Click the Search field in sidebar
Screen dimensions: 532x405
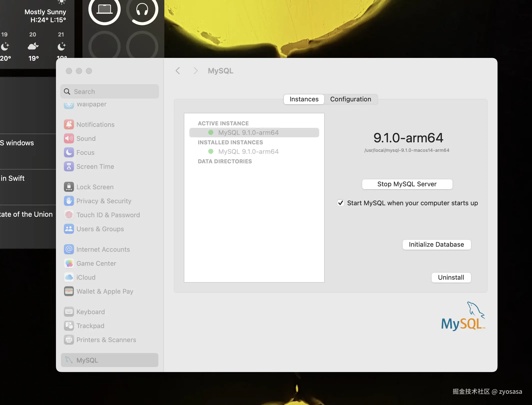coord(110,91)
